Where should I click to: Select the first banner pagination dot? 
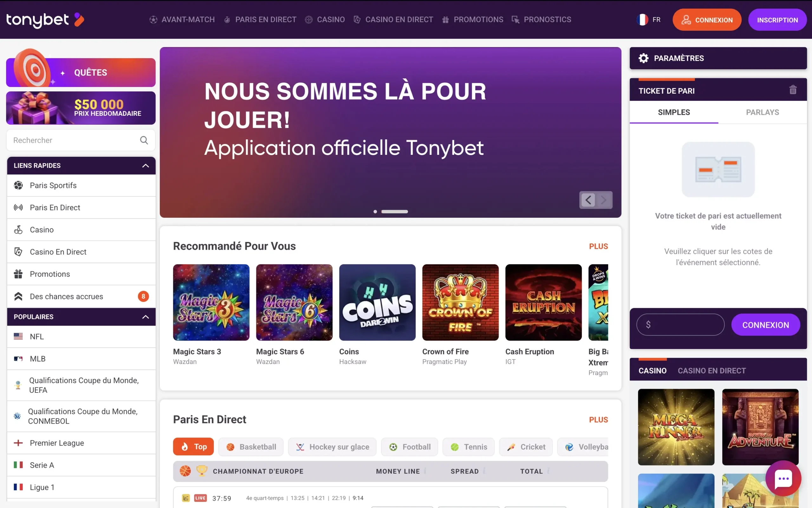375,211
